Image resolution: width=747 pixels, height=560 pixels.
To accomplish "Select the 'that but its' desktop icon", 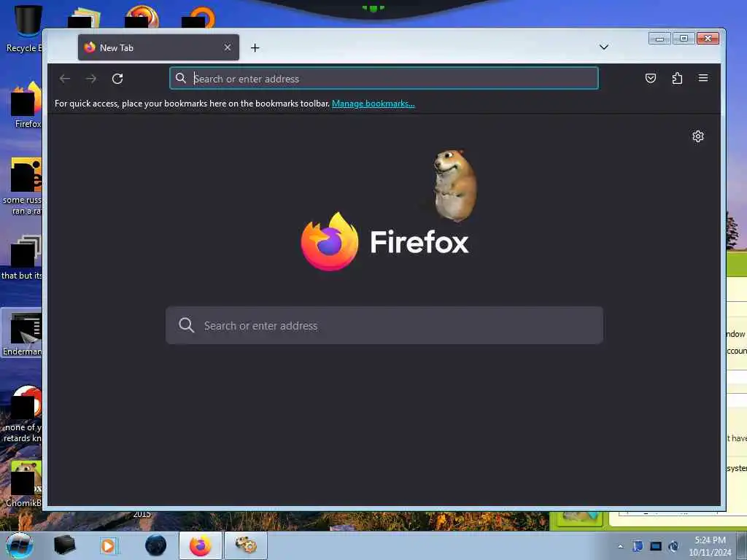I will [x=23, y=257].
